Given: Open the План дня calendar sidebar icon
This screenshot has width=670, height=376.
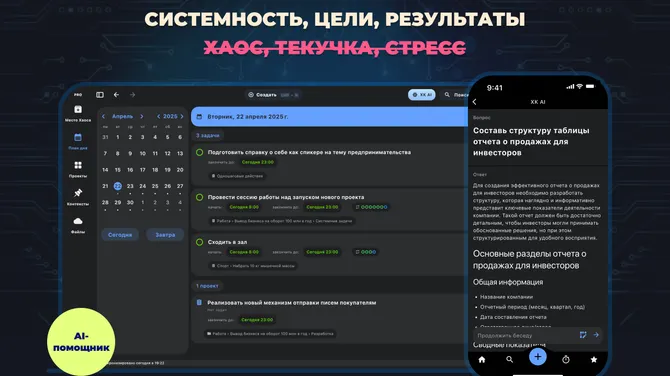Looking at the screenshot, I should click(x=78, y=138).
